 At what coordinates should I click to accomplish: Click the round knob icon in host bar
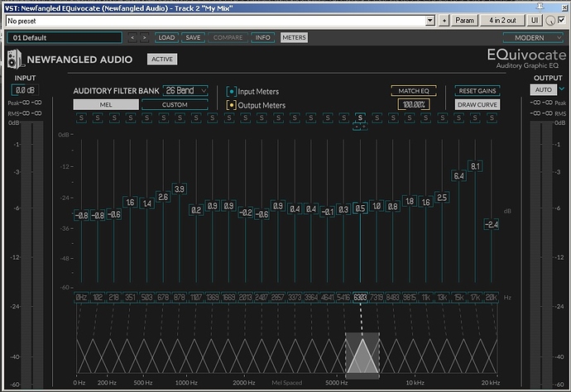tap(550, 21)
